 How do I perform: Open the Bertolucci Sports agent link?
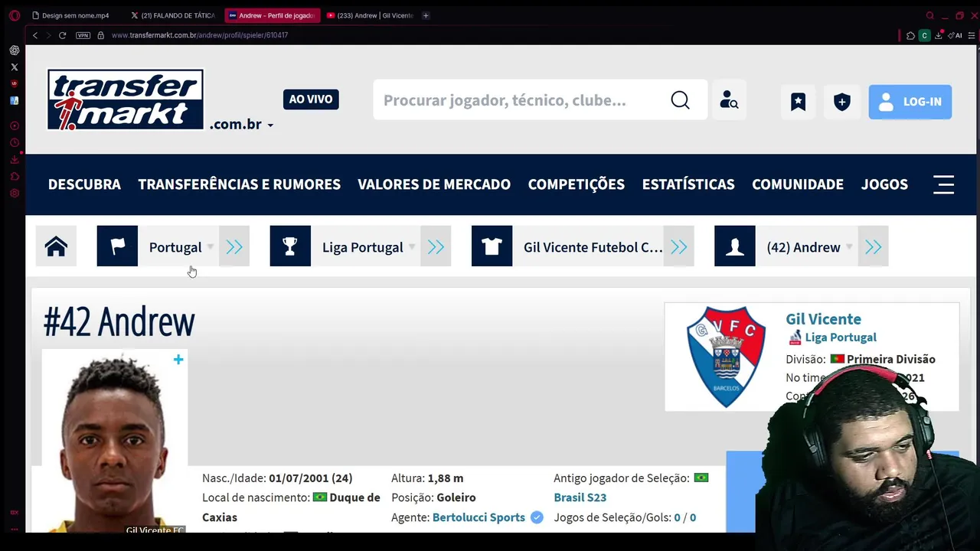(x=479, y=517)
